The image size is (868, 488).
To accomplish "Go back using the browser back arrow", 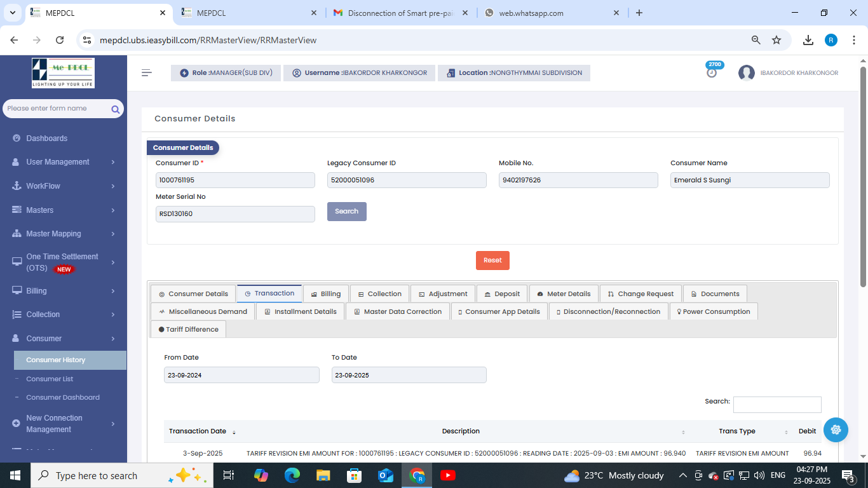I will (14, 40).
